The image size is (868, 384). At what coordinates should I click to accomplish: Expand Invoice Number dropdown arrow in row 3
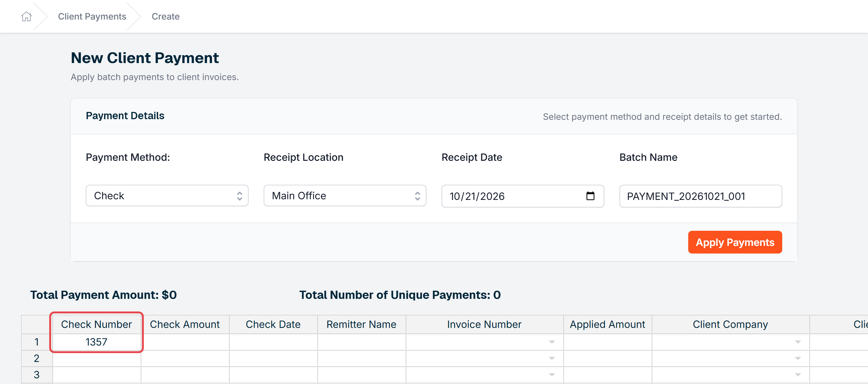552,375
